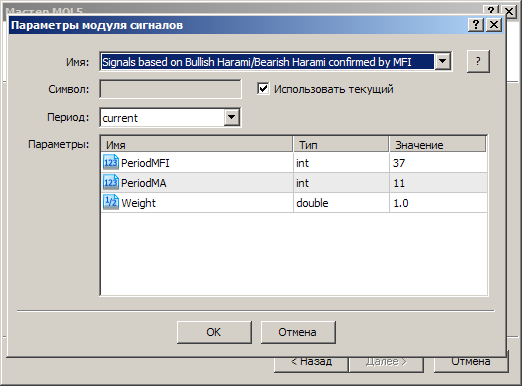Viewport: 522px width, 386px height.
Task: Click the '?' button beside the name field
Action: pyautogui.click(x=478, y=61)
